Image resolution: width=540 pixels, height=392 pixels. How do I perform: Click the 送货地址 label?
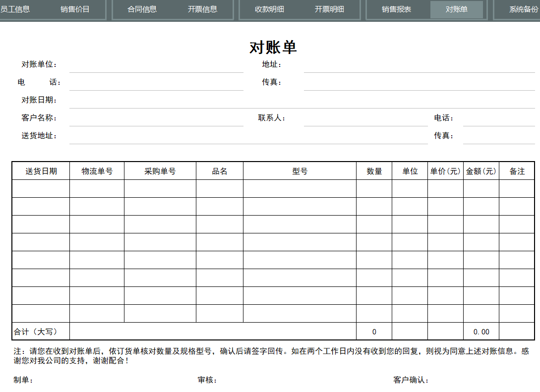(39, 136)
